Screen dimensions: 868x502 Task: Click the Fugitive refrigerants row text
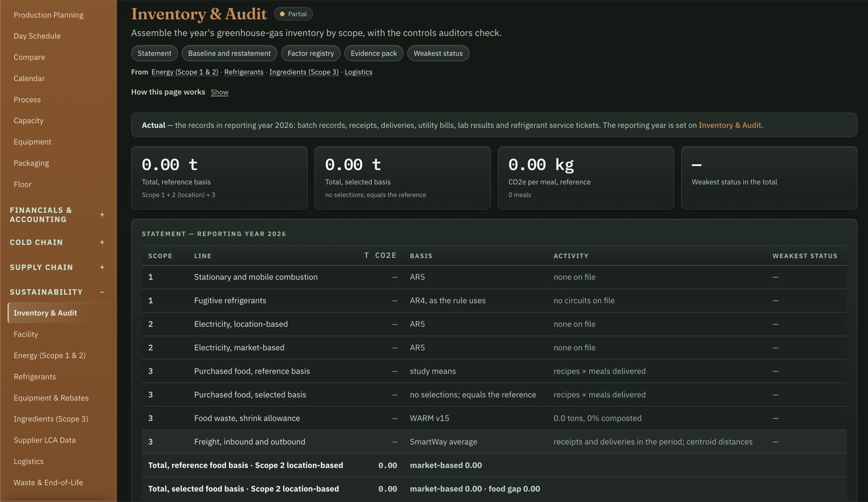[230, 301]
